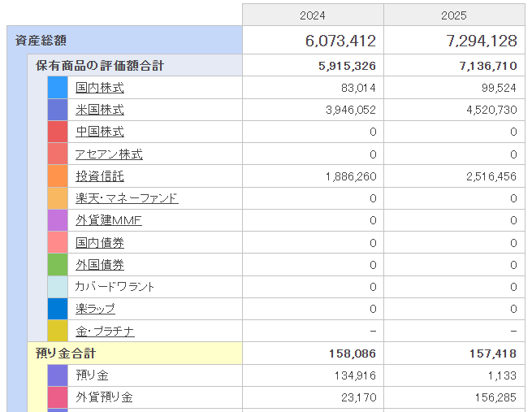Open the 米国株式 link
This screenshot has width=532, height=412.
click(100, 110)
